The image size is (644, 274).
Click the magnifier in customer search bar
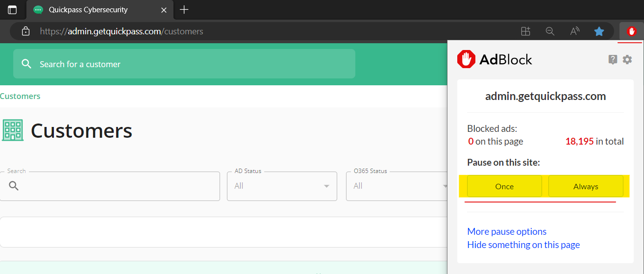coord(27,64)
